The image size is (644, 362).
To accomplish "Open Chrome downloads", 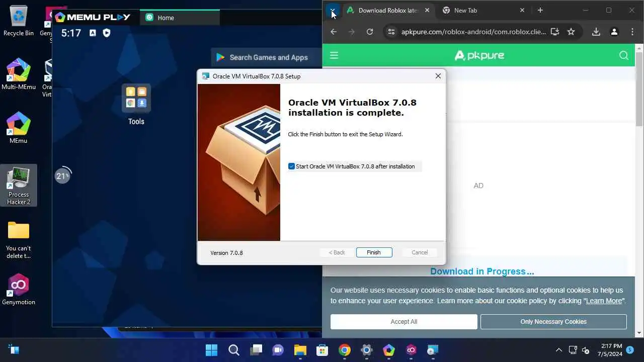I will point(596,32).
